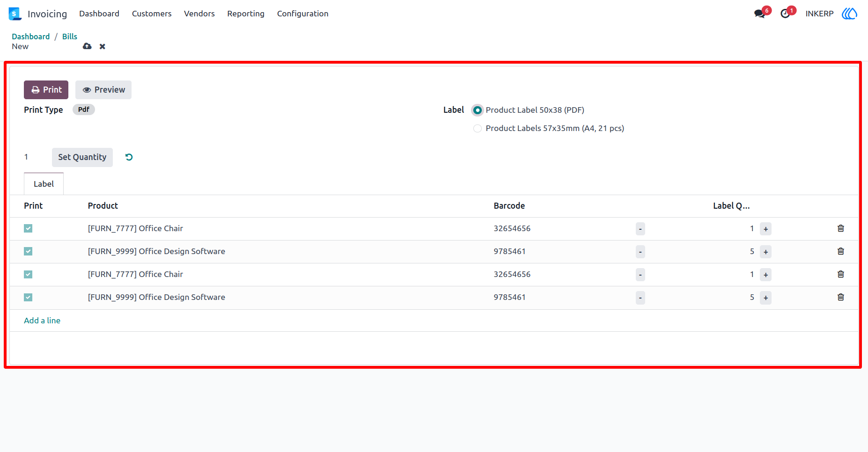Select Product Labels 57x35mm A4 option

click(x=478, y=128)
